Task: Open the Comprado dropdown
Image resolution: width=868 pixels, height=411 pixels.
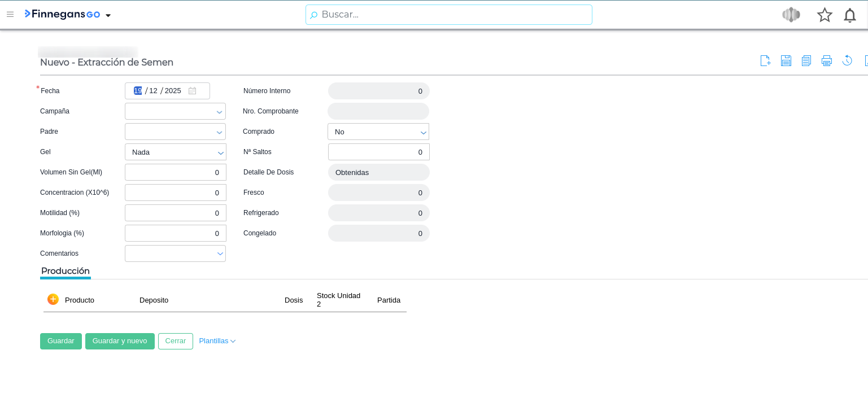Action: (x=423, y=132)
